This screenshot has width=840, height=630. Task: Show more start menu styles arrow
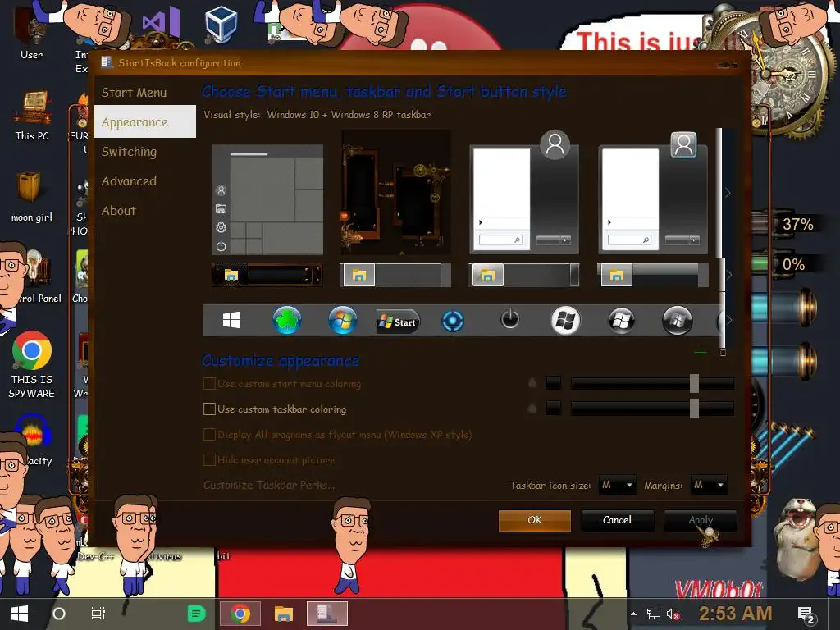pyautogui.click(x=728, y=193)
